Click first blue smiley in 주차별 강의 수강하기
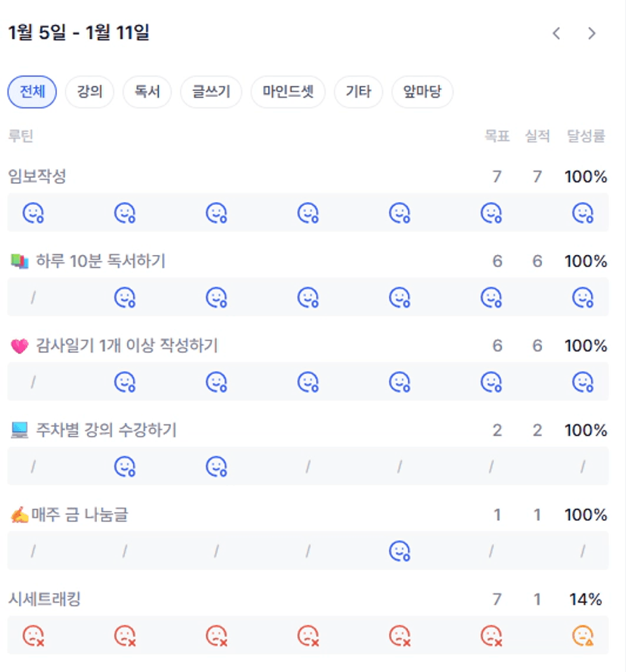This screenshot has height=672, width=626. 124,467
